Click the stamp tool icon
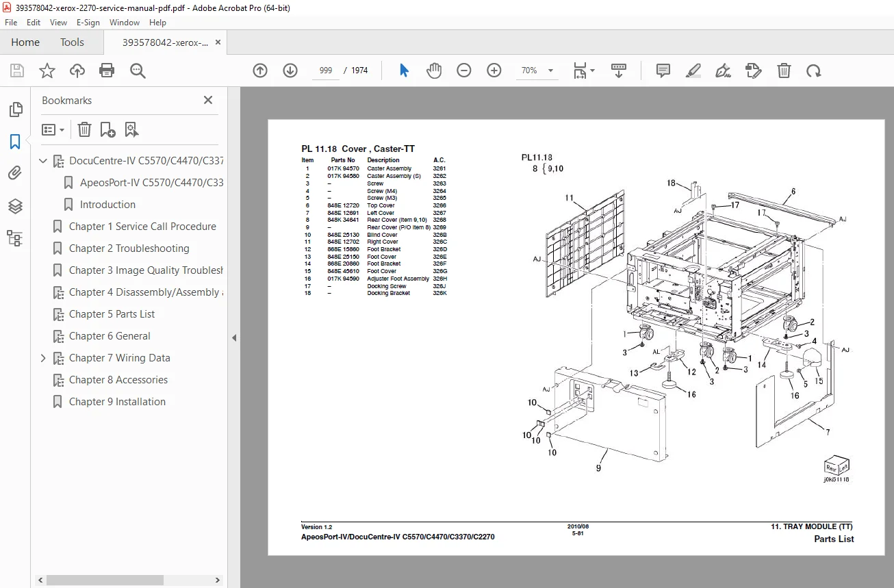Screen dimensions: 894x588 (754, 71)
